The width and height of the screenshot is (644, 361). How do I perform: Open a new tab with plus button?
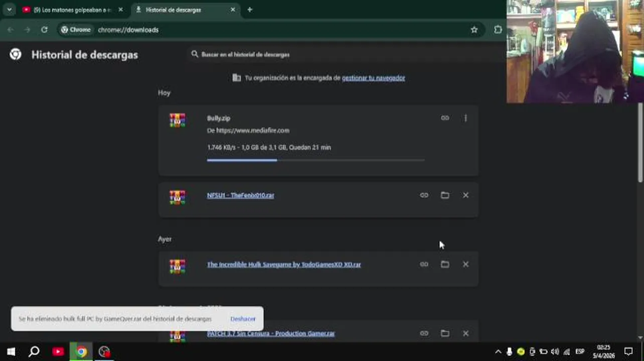pyautogui.click(x=250, y=10)
